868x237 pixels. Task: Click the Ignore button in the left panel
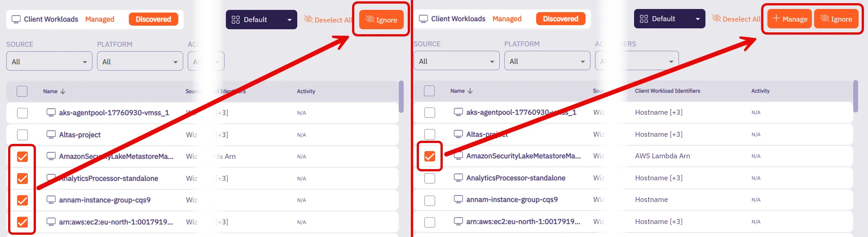point(381,20)
